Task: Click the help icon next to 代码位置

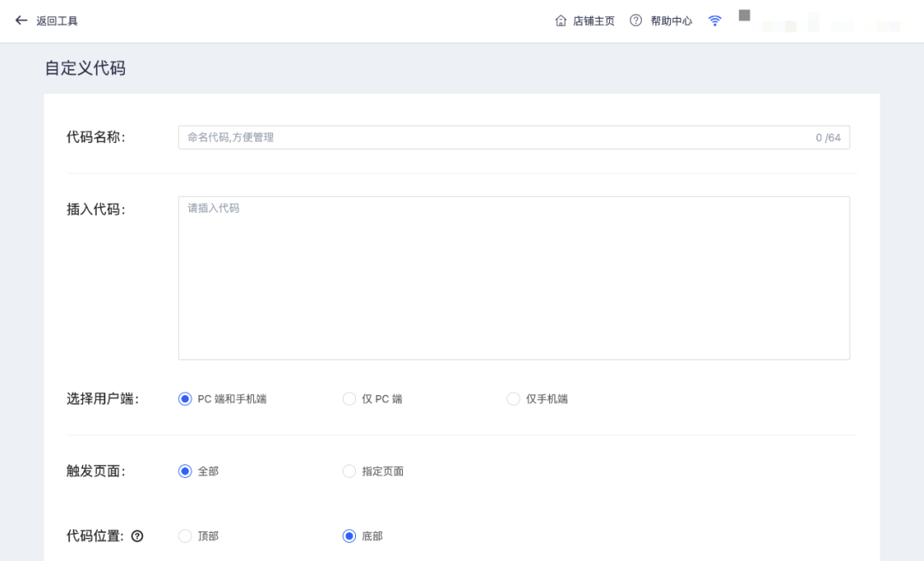Action: pos(137,536)
